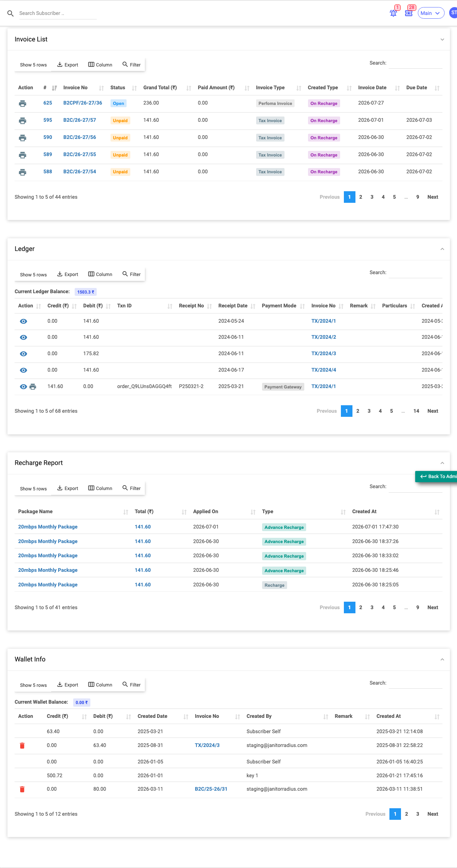Print invoice 589 using printer icon
The image size is (457, 868).
point(22,155)
